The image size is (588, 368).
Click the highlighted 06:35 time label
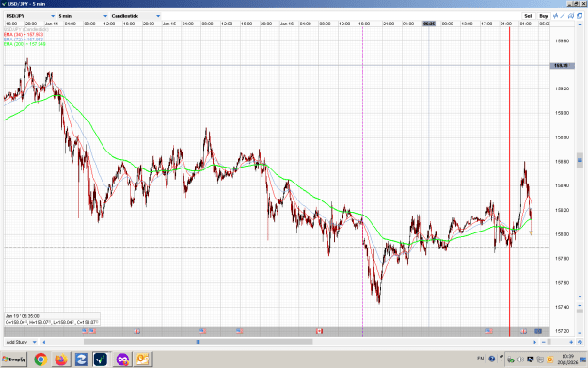[x=429, y=24]
